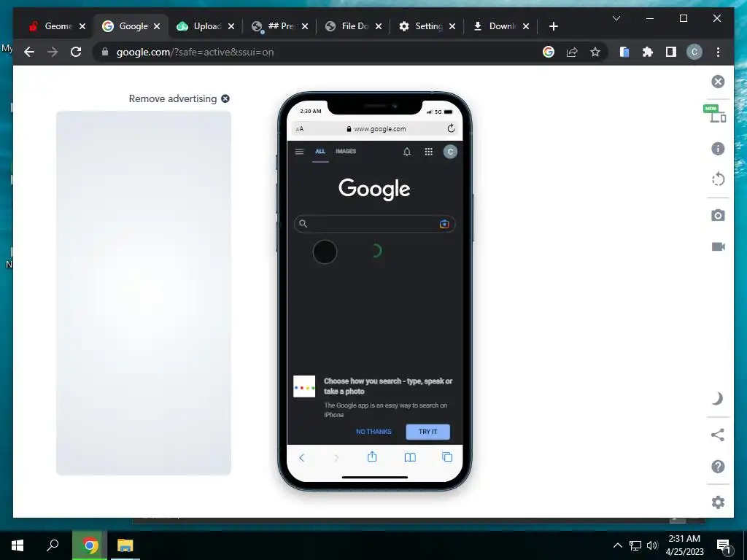Viewport: 747px width, 560px height.
Task: Go back in Chrome
Action: point(29,52)
